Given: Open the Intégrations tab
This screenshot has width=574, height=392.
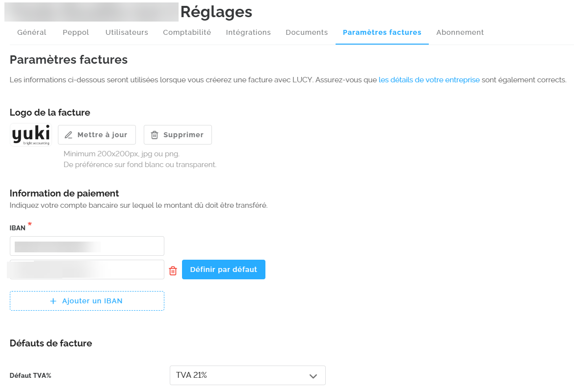Looking at the screenshot, I should pos(248,32).
